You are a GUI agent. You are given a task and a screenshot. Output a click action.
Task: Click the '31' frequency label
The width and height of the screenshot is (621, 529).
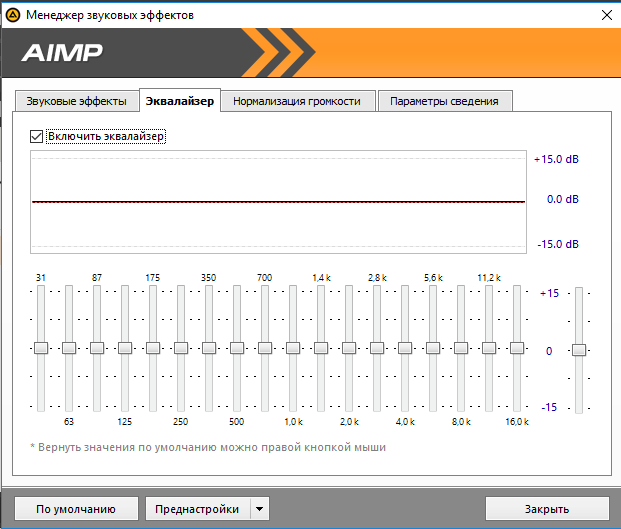tap(41, 278)
